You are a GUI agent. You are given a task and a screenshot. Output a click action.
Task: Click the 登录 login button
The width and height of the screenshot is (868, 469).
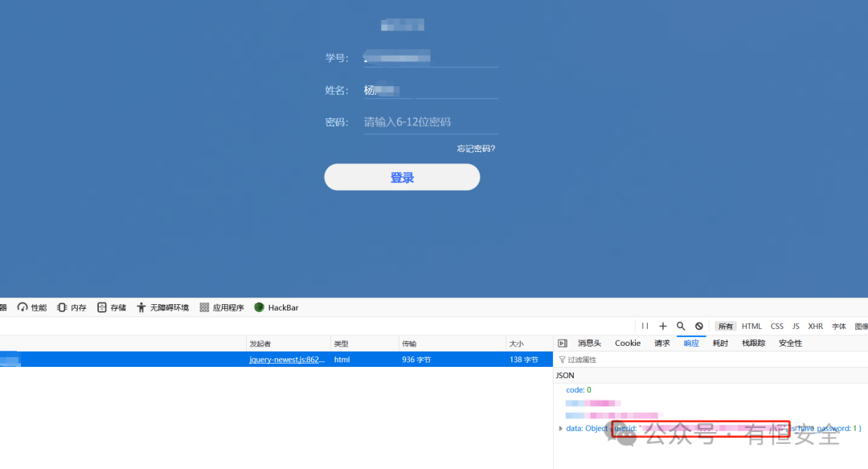[402, 177]
